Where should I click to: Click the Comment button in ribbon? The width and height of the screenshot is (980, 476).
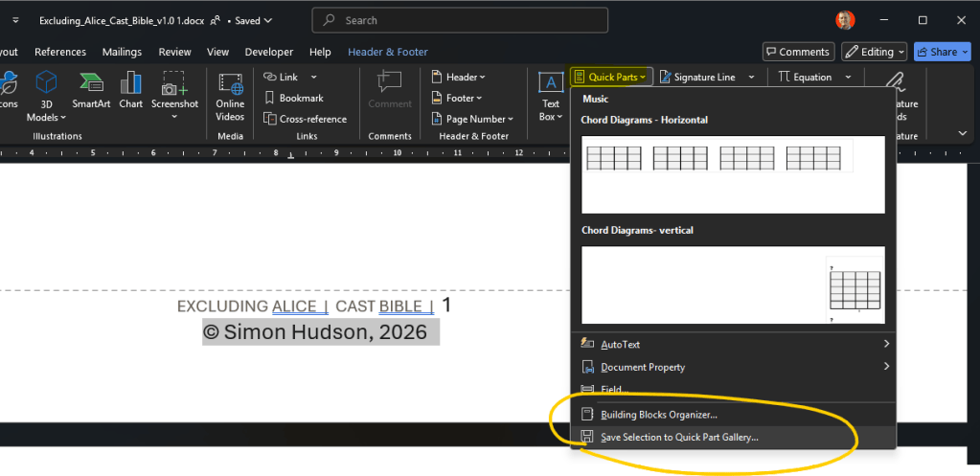tap(389, 91)
